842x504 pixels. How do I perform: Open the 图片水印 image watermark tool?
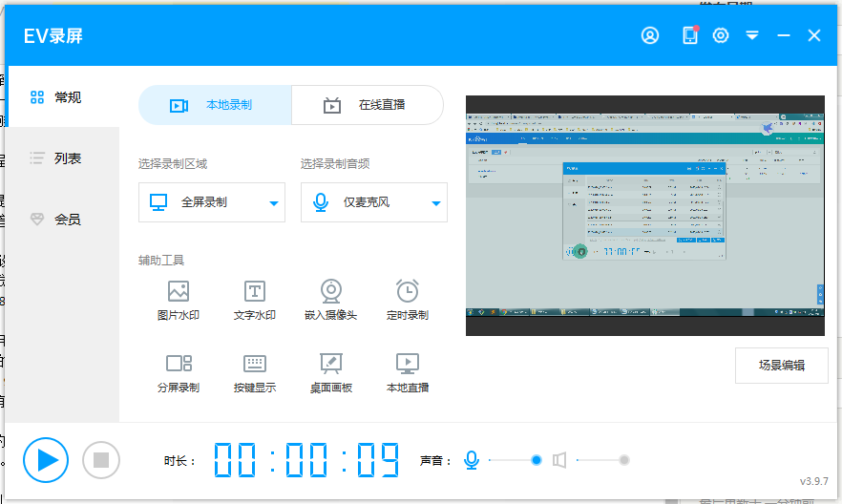(x=179, y=301)
